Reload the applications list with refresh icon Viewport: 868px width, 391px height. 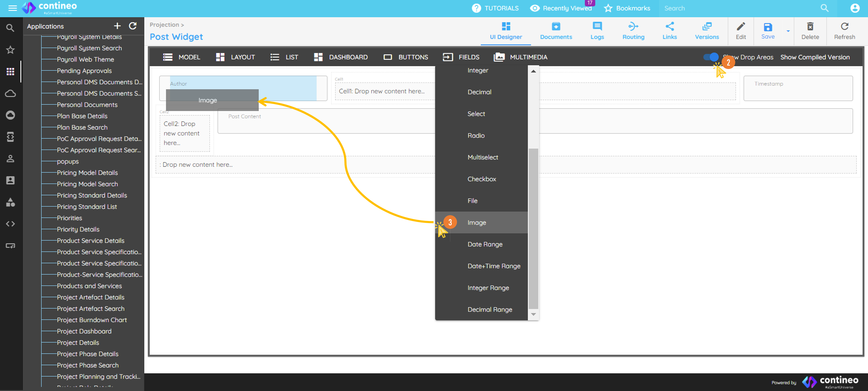pos(133,26)
